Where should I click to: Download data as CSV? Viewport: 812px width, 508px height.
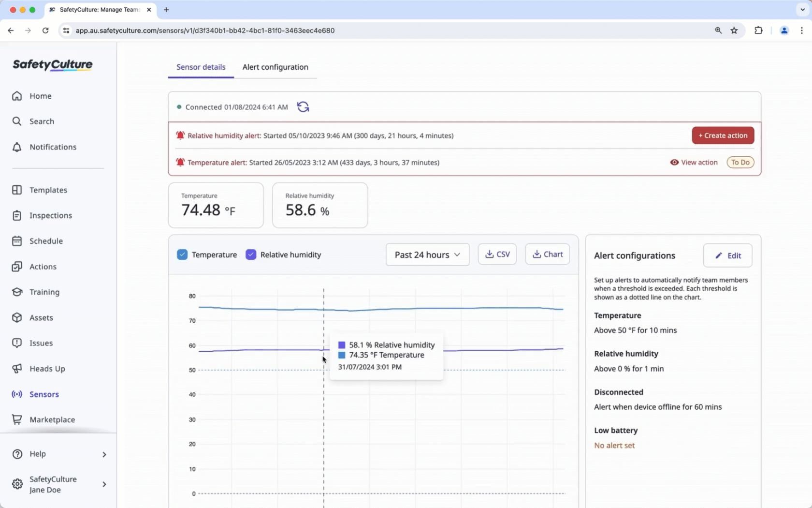coord(497,254)
